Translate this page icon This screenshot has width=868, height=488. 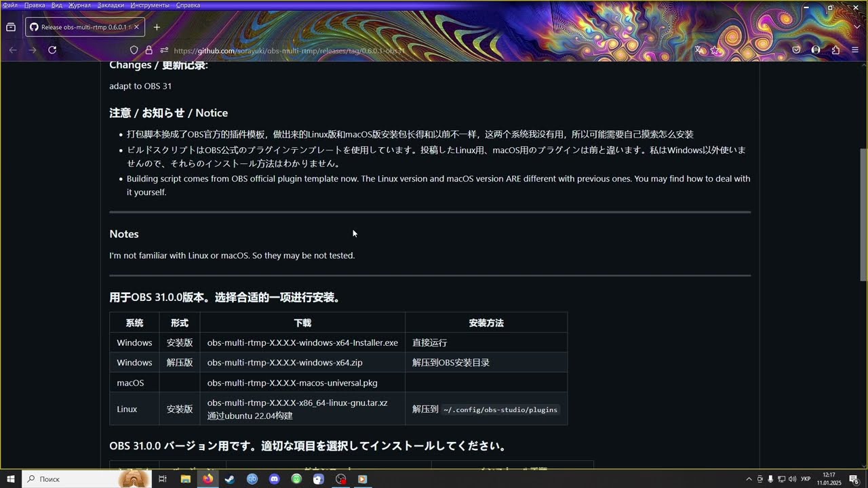[x=699, y=50]
